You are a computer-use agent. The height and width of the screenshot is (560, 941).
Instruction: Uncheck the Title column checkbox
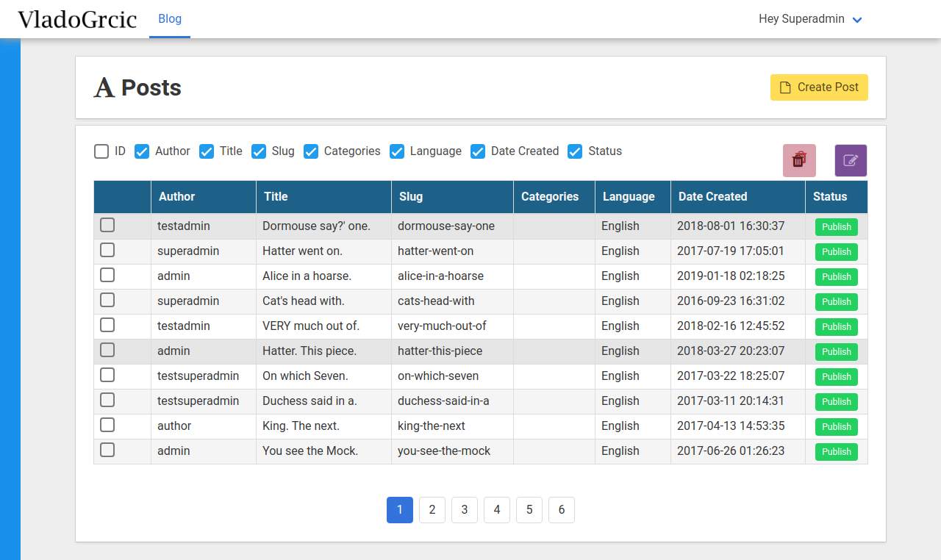coord(207,151)
